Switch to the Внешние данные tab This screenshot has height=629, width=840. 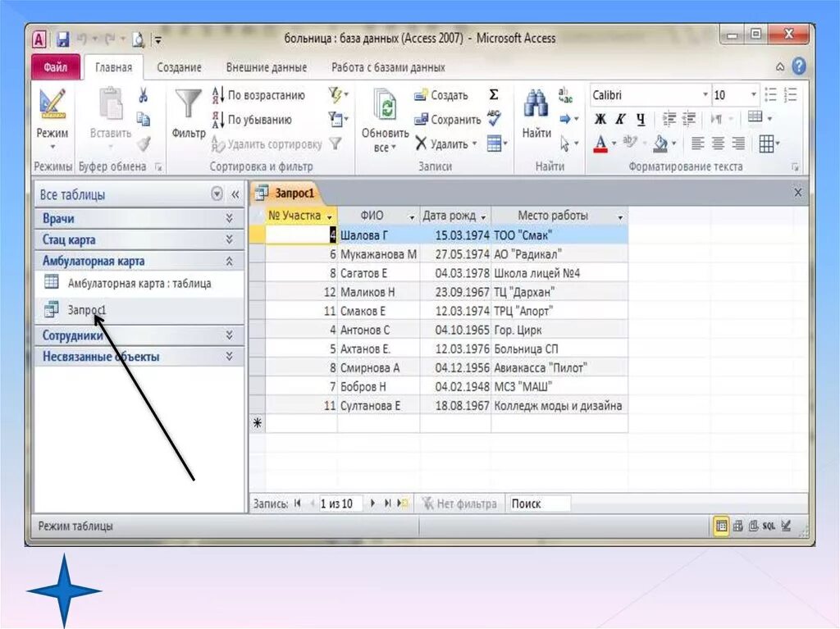pos(267,67)
